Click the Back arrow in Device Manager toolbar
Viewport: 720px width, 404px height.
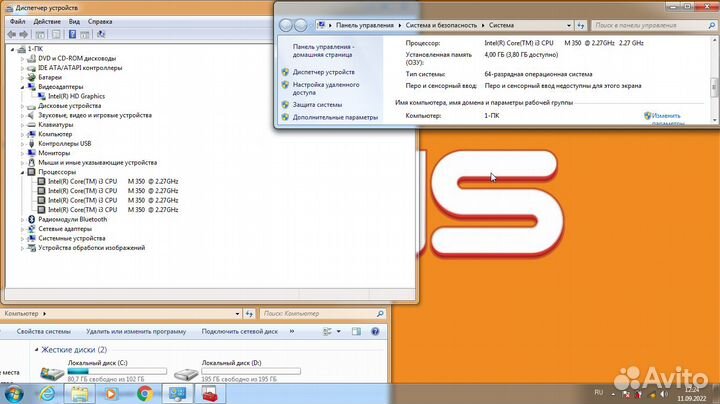click(x=12, y=34)
